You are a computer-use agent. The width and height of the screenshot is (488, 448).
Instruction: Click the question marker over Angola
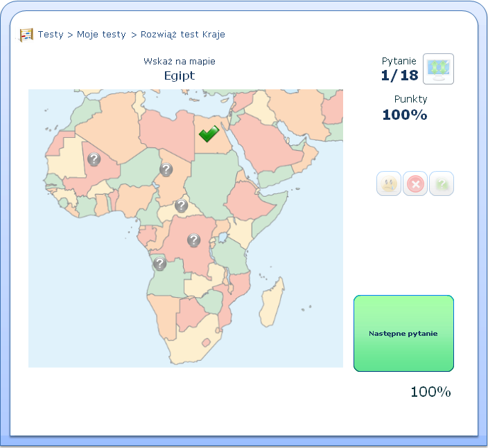[159, 263]
